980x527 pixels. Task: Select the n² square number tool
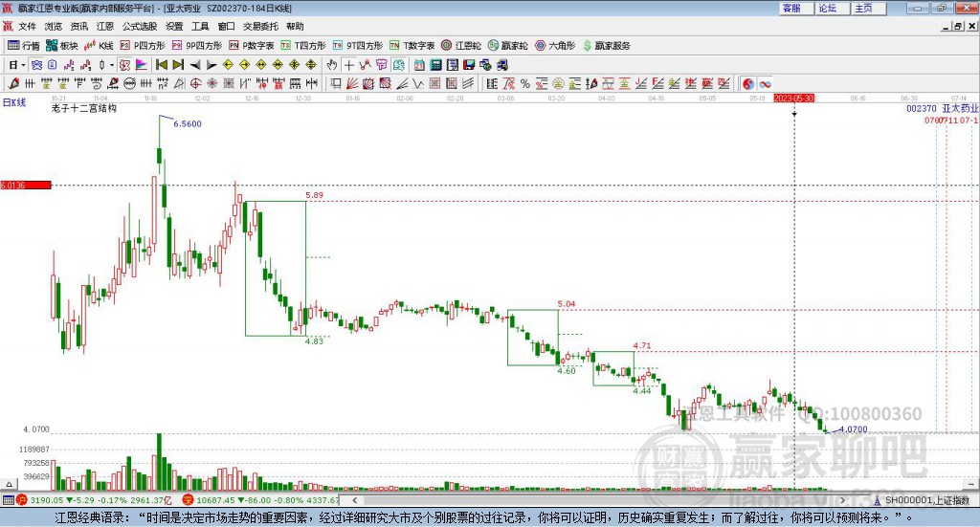(x=163, y=83)
